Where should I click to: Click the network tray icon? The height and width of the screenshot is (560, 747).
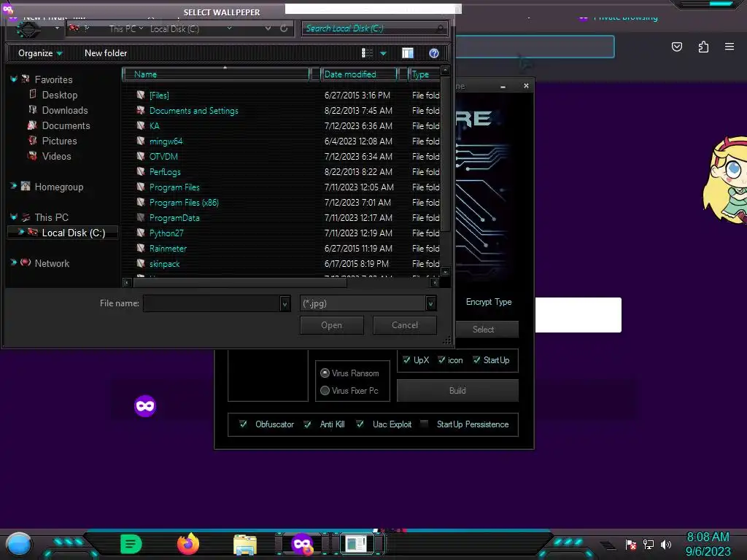[x=649, y=544]
